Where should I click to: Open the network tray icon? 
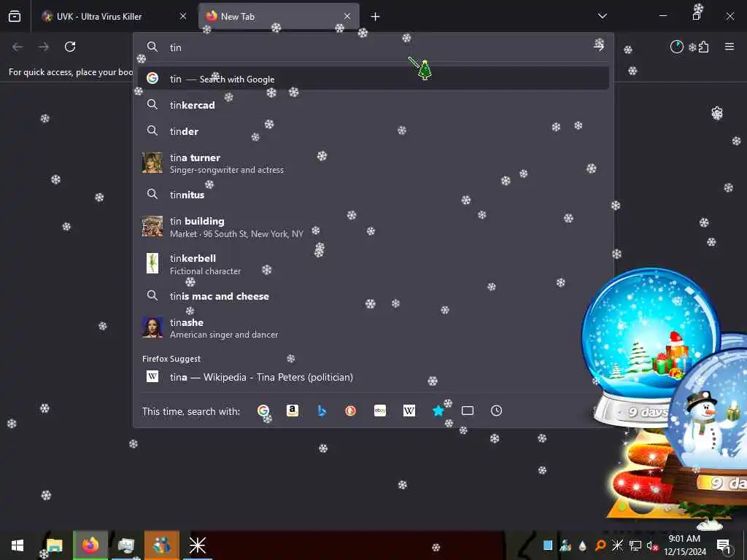click(x=635, y=545)
